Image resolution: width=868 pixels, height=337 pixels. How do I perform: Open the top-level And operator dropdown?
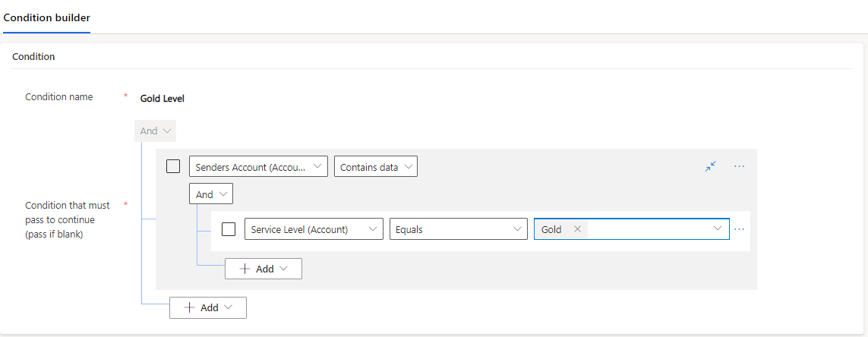point(156,131)
